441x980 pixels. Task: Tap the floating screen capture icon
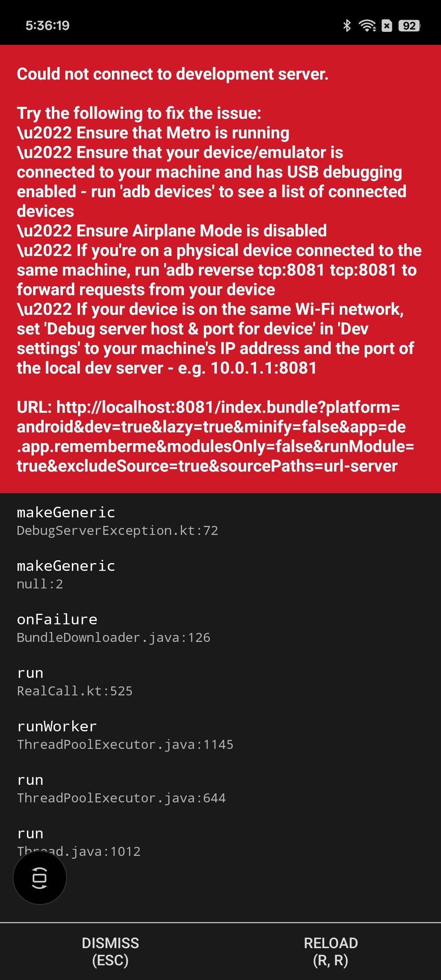pos(40,878)
